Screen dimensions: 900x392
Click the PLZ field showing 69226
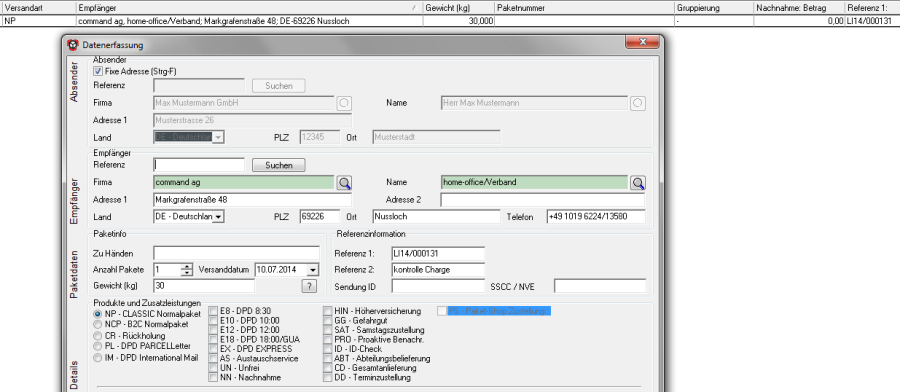click(320, 217)
